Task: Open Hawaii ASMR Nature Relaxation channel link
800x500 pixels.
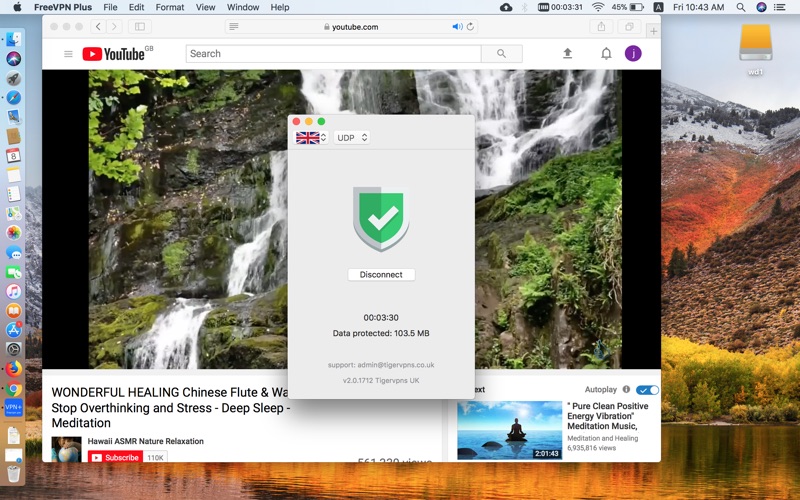Action: tap(145, 441)
